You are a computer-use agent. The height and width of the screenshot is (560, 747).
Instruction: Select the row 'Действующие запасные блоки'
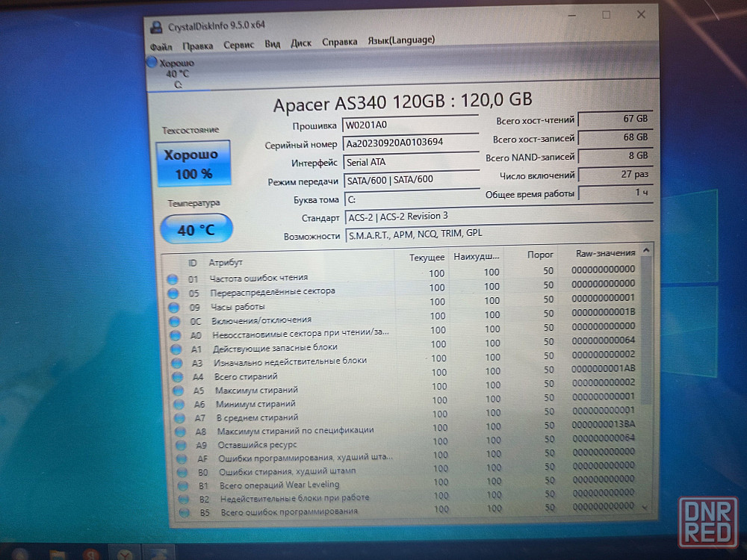[405, 345]
